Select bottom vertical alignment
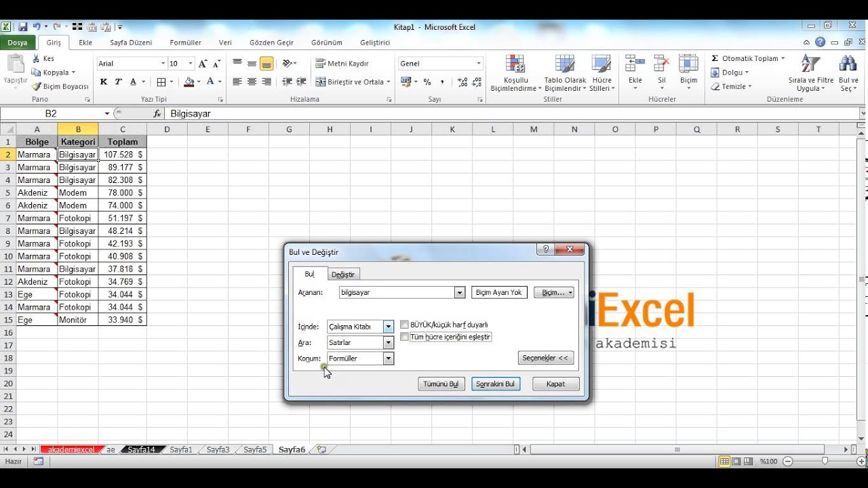The image size is (868, 488). click(x=266, y=63)
